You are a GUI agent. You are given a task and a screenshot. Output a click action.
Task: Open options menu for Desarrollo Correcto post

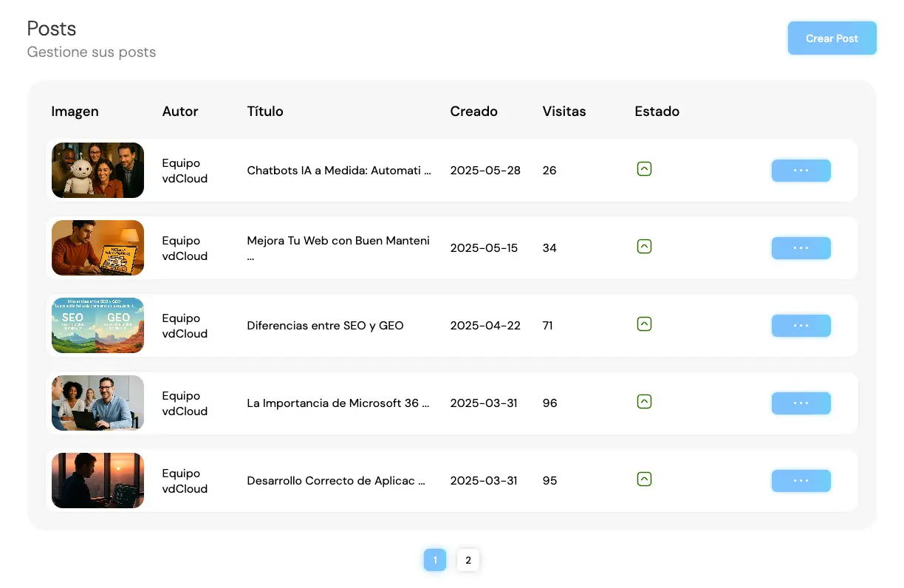pyautogui.click(x=801, y=481)
